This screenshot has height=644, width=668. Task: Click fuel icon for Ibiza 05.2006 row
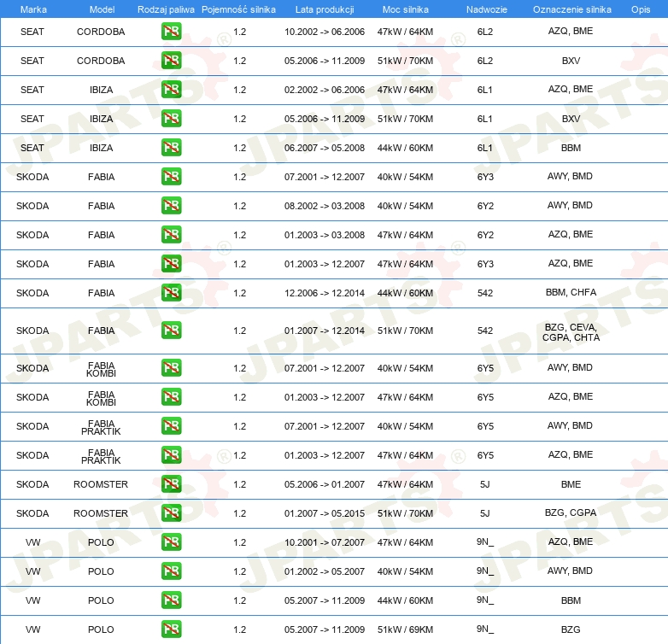point(171,119)
